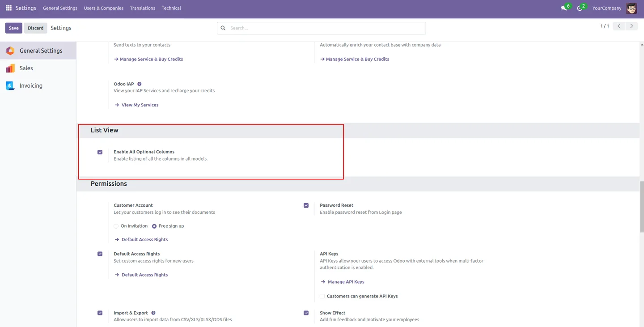Open Default Access Rights link under Customer Account
This screenshot has width=644, height=327.
pyautogui.click(x=145, y=240)
